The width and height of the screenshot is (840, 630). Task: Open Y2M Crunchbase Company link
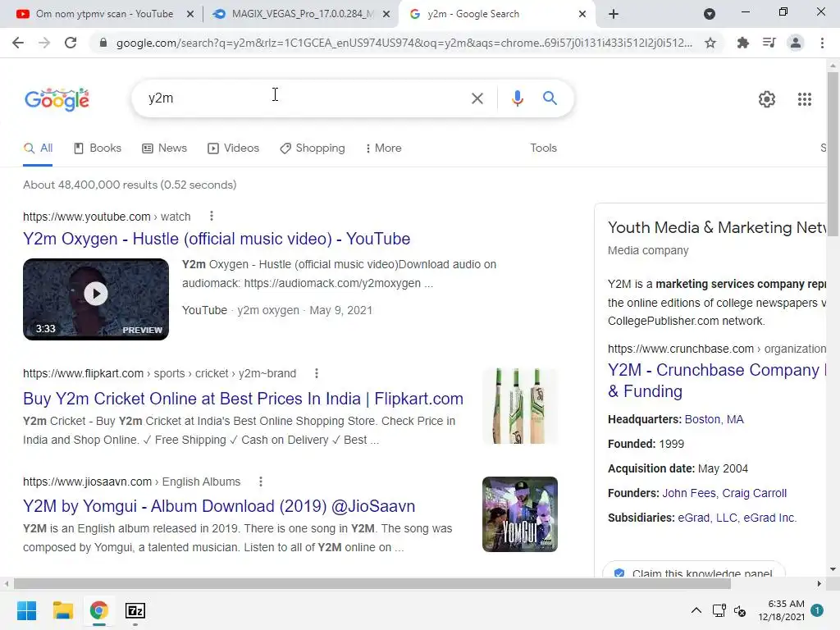click(717, 381)
